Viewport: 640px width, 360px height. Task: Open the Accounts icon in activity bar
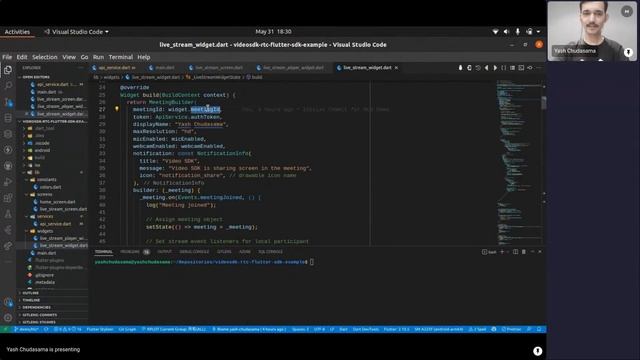pos(8,302)
